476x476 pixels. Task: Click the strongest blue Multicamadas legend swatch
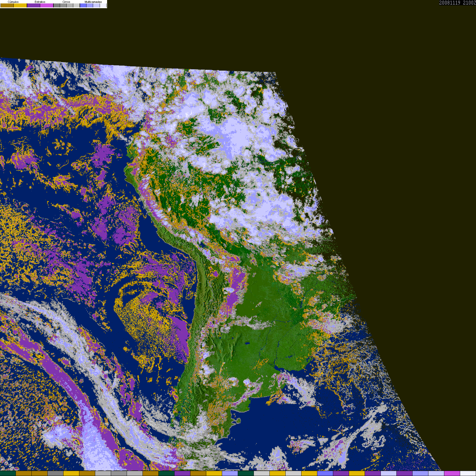[83, 5]
